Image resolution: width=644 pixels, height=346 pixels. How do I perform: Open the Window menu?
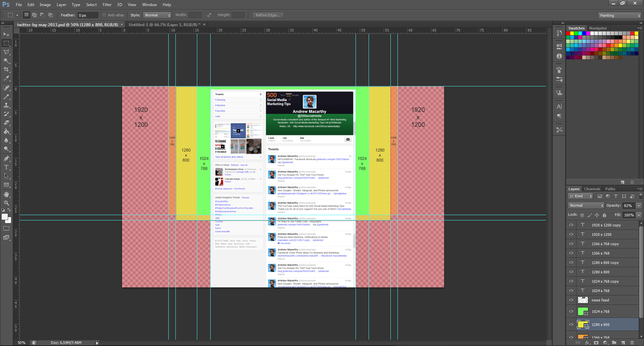(149, 5)
